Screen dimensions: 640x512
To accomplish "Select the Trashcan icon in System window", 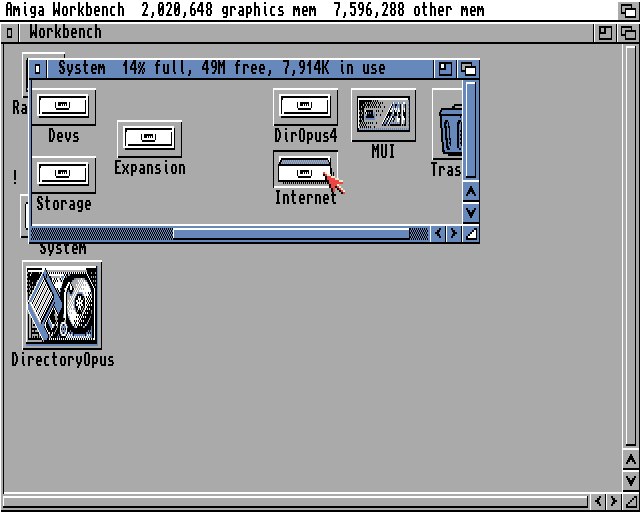I will pos(447,124).
